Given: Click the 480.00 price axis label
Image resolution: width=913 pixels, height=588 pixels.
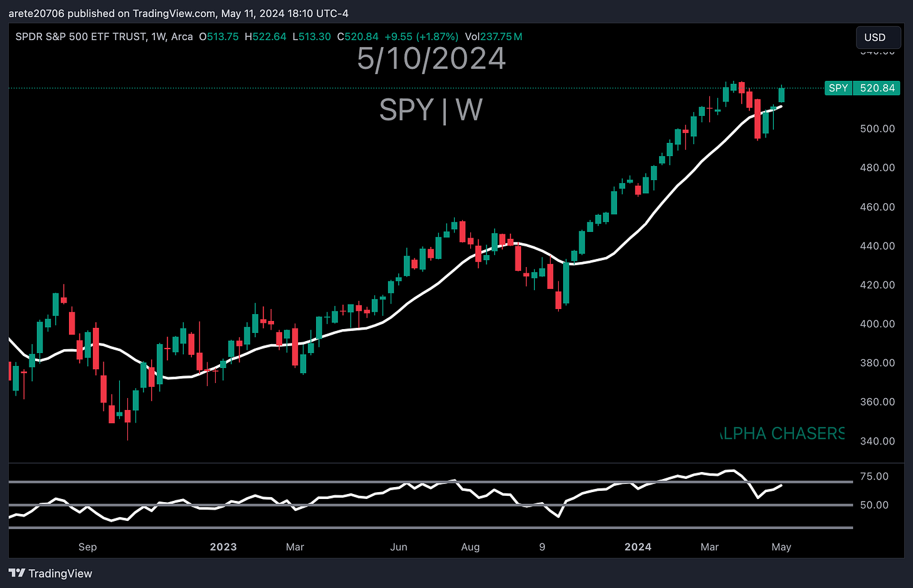Looking at the screenshot, I should coord(877,167).
